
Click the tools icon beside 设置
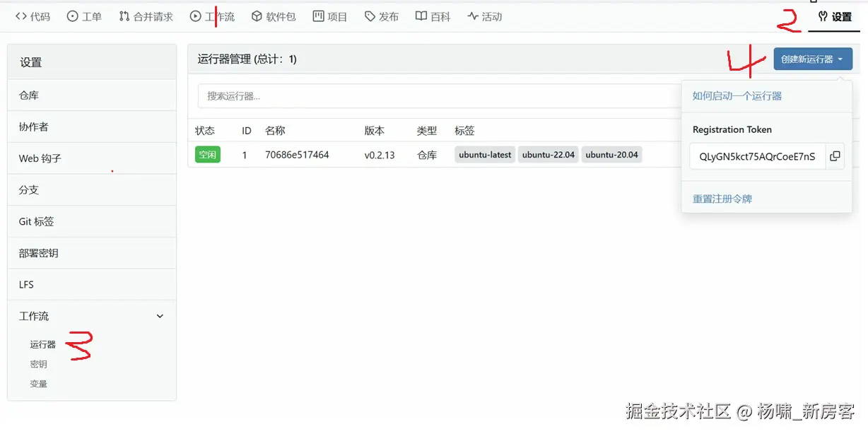[x=823, y=16]
